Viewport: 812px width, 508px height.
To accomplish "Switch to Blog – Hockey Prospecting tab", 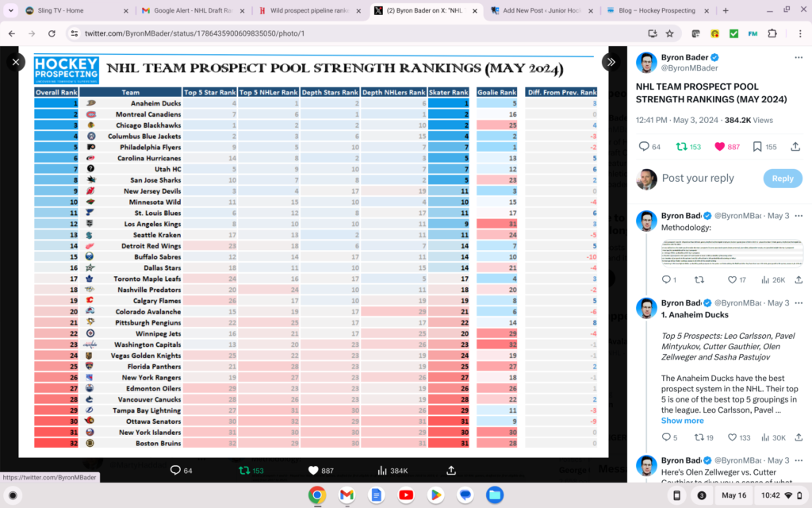I will click(x=658, y=10).
